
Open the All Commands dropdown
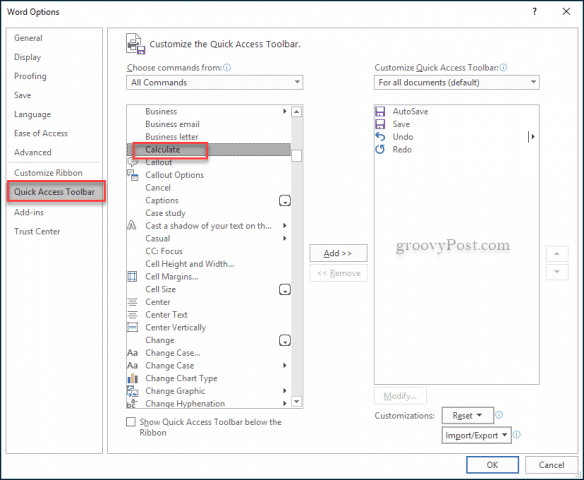[215, 82]
